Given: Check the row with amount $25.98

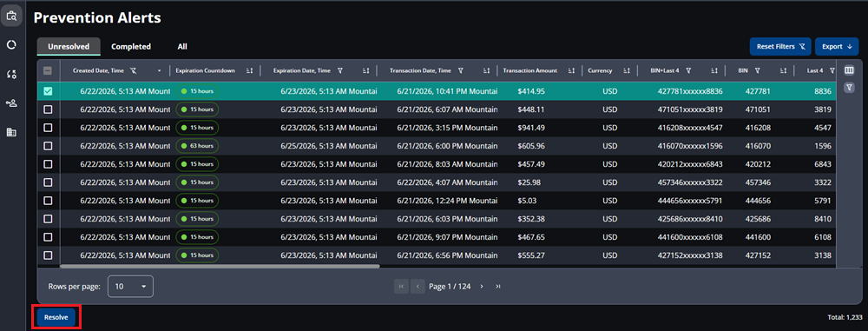Looking at the screenshot, I should 48,182.
